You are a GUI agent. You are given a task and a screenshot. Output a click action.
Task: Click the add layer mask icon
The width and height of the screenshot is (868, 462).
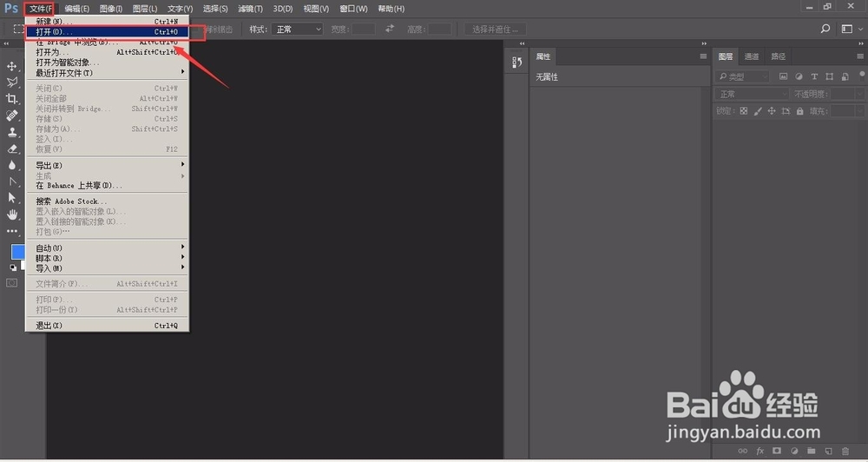point(777,452)
